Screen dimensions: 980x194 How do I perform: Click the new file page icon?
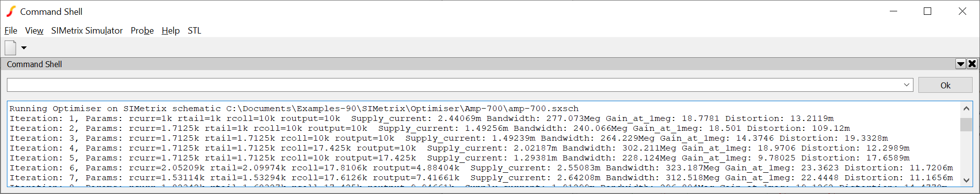point(10,48)
